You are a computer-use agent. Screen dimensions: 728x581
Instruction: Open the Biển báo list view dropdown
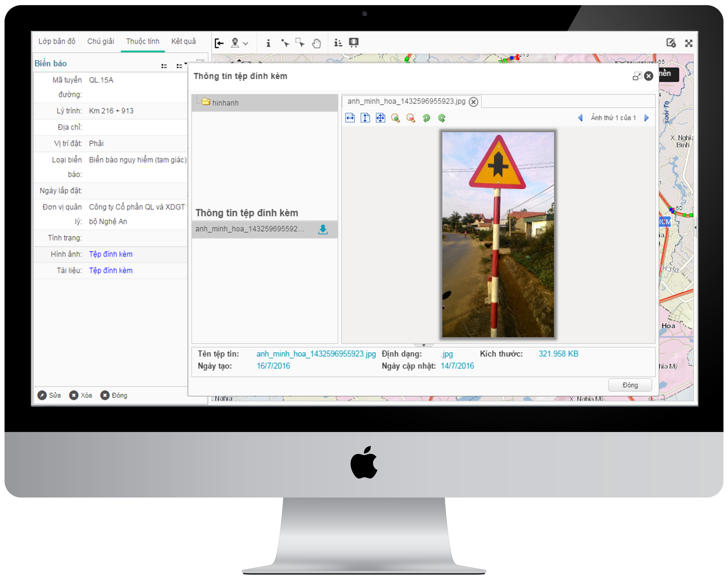[181, 65]
